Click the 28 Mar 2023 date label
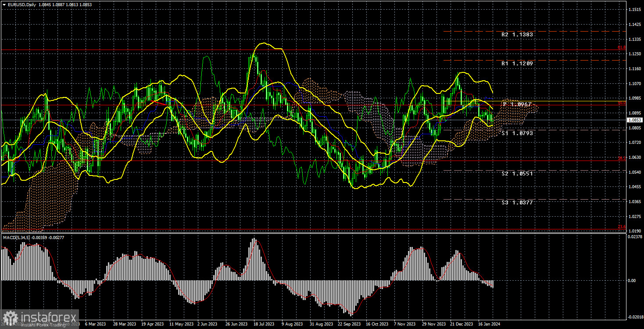Screen dimensions: 644x329 [125, 324]
